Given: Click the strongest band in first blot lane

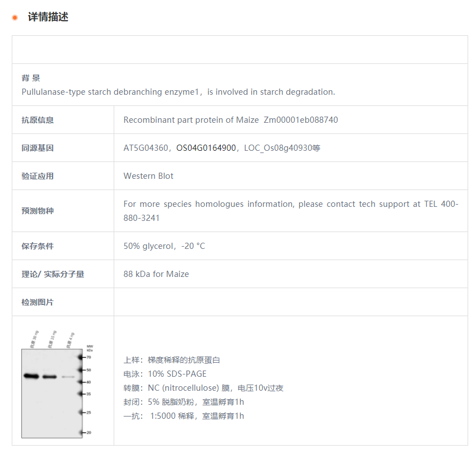Looking at the screenshot, I should click(x=31, y=376).
